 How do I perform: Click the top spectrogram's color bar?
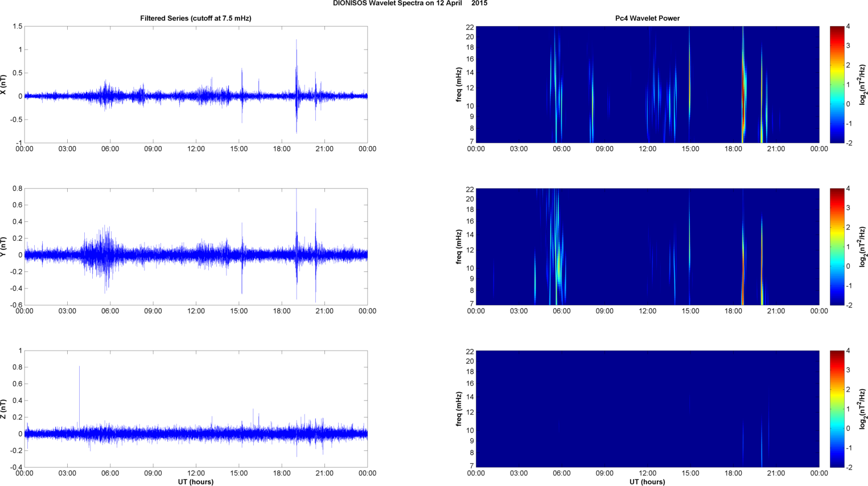837,84
